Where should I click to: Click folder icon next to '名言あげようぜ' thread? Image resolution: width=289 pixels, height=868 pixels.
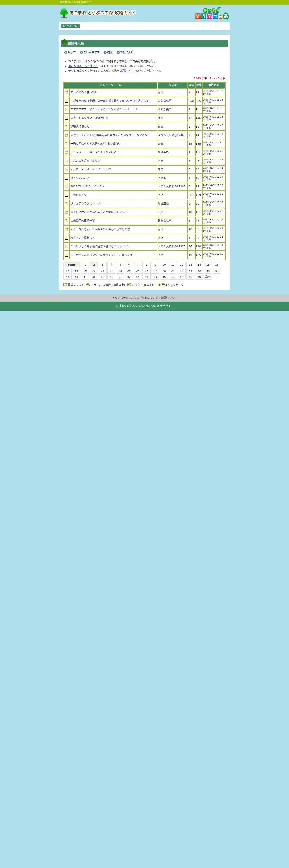(67, 161)
